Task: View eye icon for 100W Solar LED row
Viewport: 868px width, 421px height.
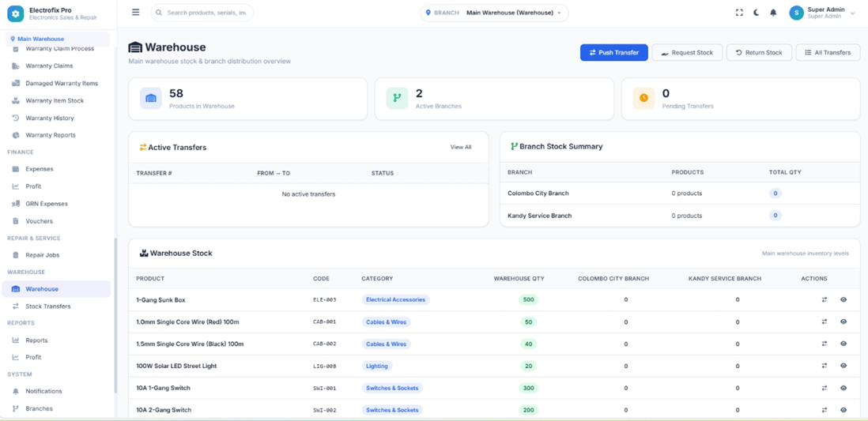Action: pos(843,366)
